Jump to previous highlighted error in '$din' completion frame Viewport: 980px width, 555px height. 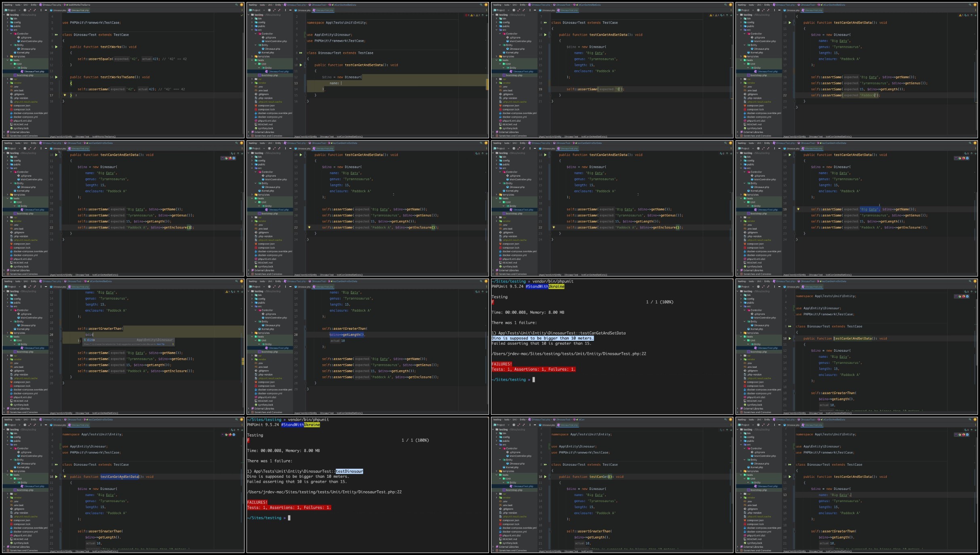[238, 291]
